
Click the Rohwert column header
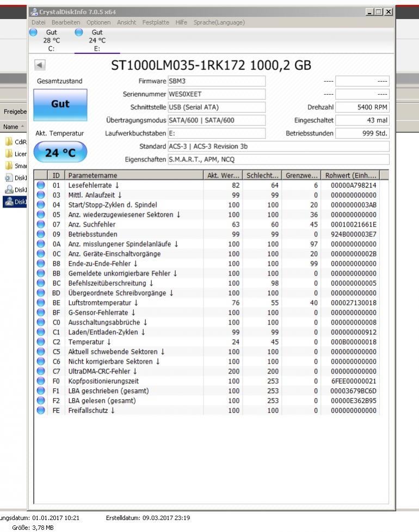point(350,175)
